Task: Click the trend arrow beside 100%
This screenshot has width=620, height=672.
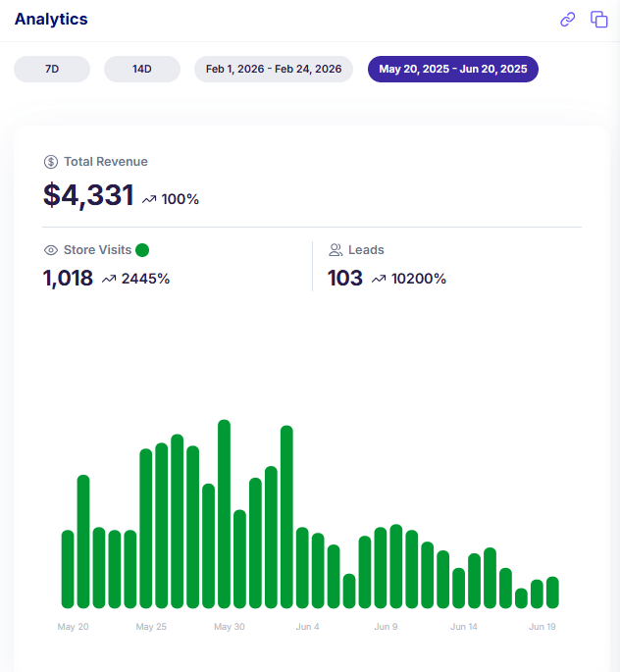Action: (x=149, y=199)
